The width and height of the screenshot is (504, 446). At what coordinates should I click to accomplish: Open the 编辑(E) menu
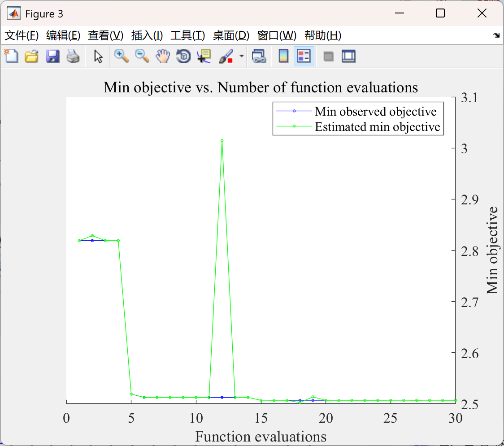coord(63,35)
